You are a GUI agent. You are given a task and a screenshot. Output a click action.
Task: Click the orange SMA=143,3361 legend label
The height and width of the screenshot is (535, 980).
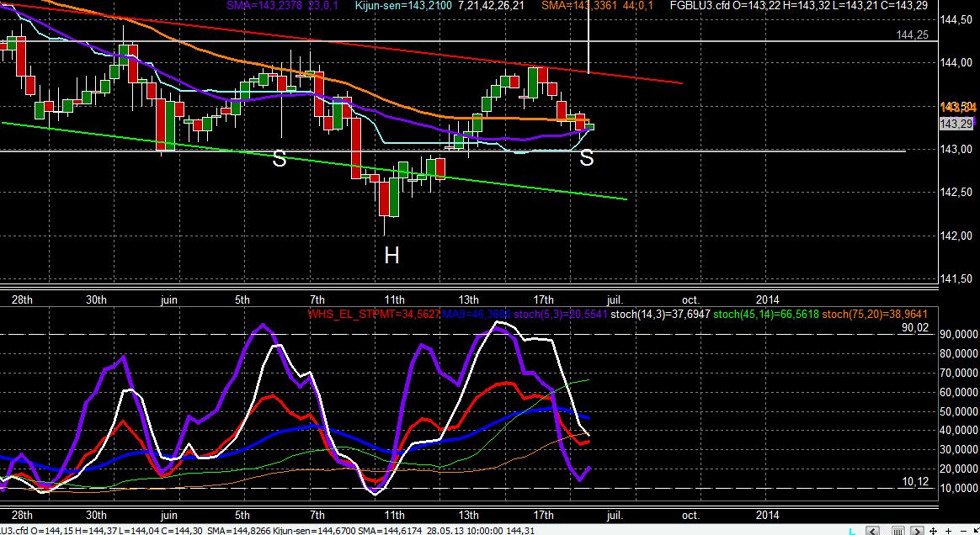point(579,6)
